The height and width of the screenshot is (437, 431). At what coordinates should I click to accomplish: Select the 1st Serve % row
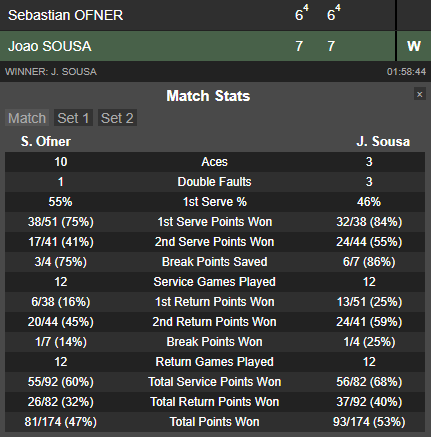215,202
